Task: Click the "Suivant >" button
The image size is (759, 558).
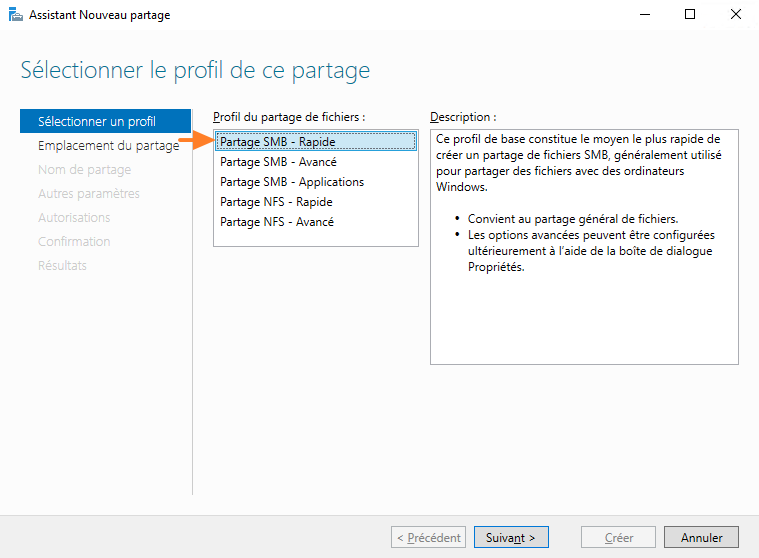Action: point(511,537)
